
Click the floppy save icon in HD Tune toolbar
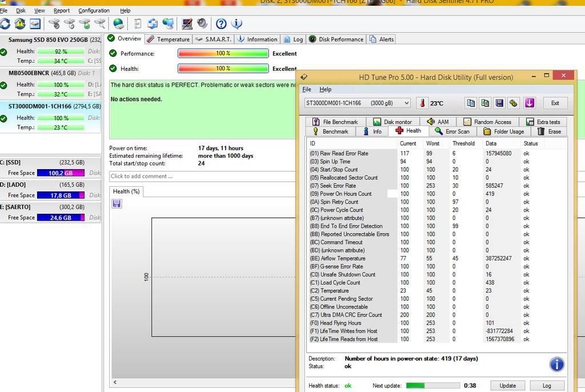(x=499, y=103)
